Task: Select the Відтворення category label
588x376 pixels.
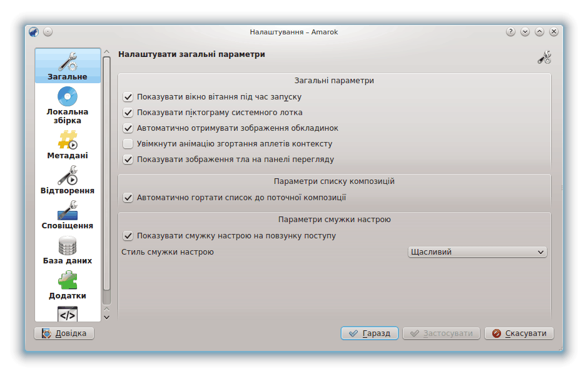Action: click(x=68, y=191)
